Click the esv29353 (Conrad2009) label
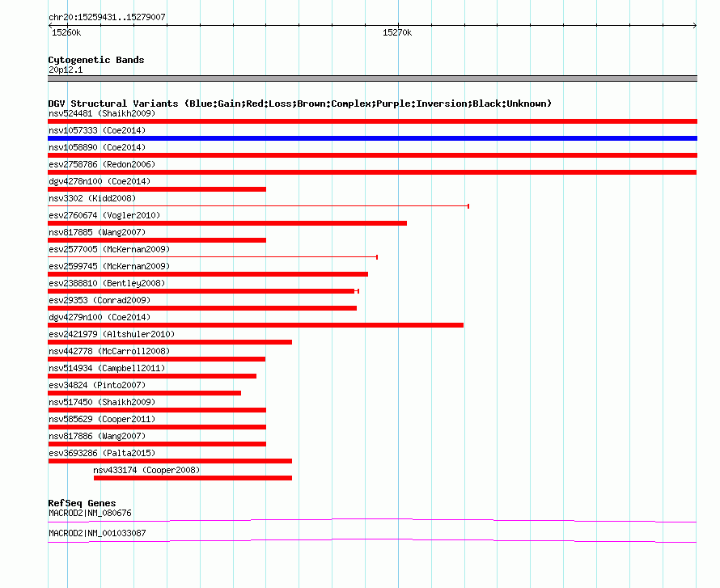The width and height of the screenshot is (720, 588). click(x=100, y=300)
